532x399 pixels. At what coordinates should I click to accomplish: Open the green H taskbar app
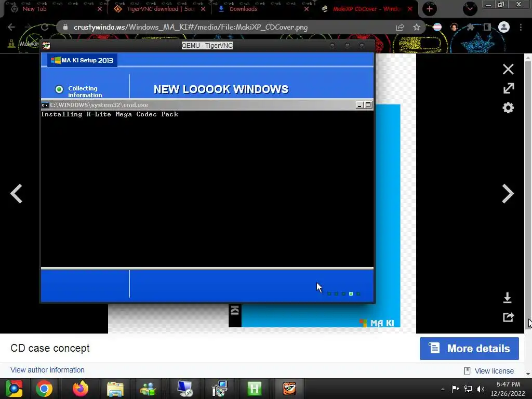255,389
